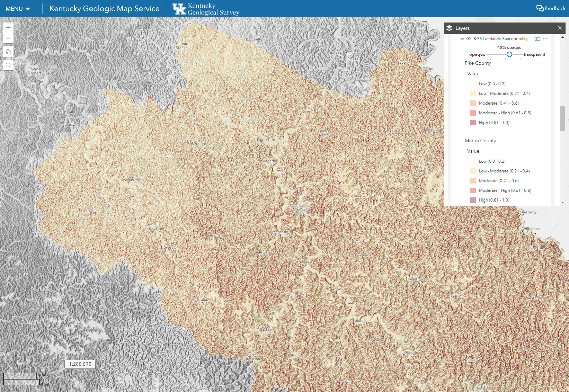Open the MENU dropdown

(x=18, y=9)
